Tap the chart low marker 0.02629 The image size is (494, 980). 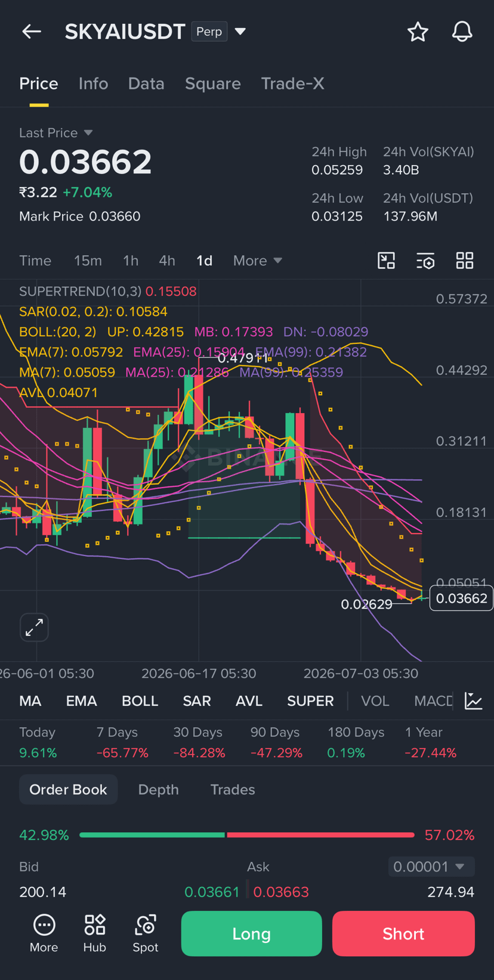pos(366,604)
